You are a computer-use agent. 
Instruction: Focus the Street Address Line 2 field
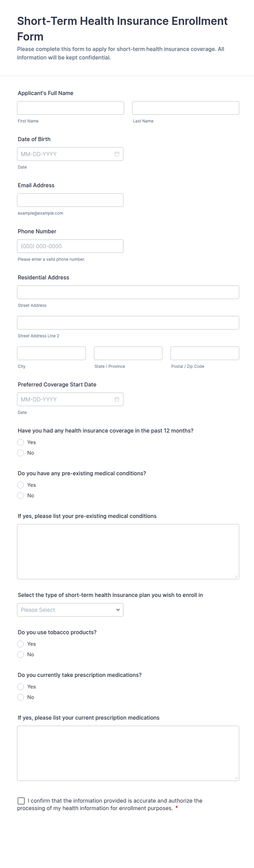pyautogui.click(x=128, y=323)
